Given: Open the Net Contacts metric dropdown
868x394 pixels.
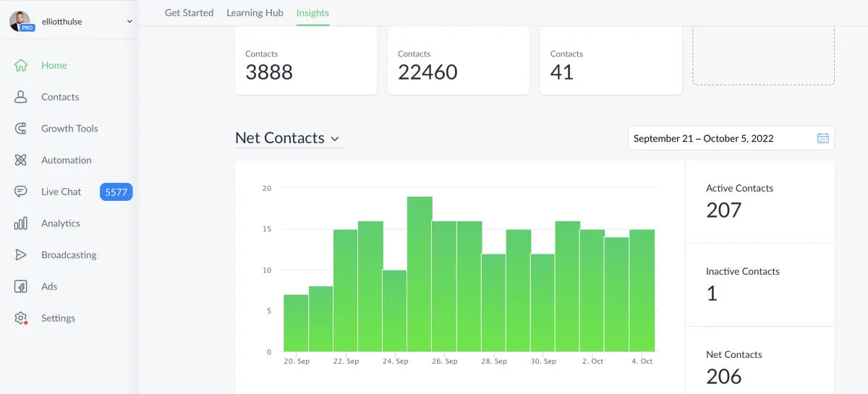Looking at the screenshot, I should [288, 138].
